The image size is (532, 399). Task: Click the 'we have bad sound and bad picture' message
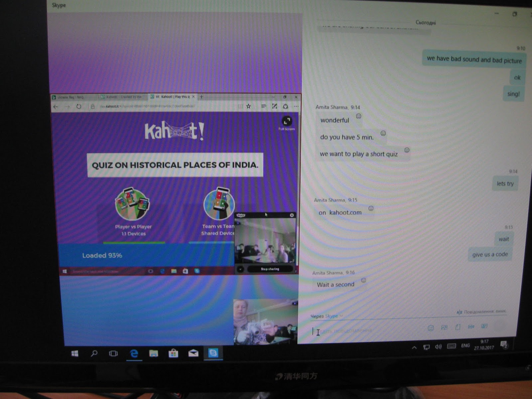coord(474,60)
